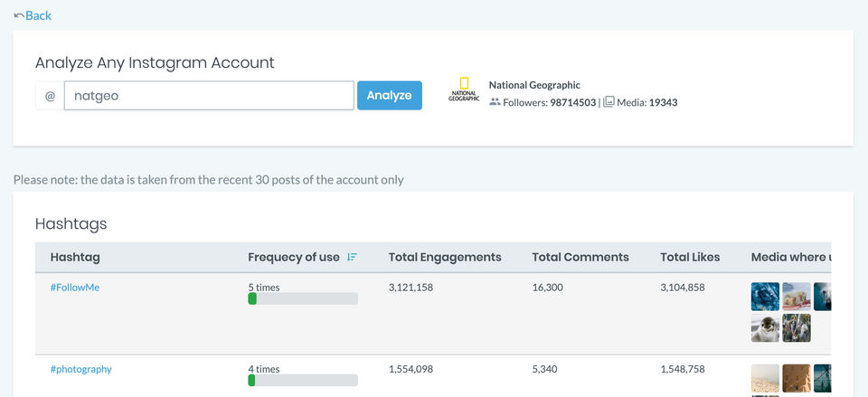868x397 pixels.
Task: Click the followers people icon
Action: (x=495, y=102)
